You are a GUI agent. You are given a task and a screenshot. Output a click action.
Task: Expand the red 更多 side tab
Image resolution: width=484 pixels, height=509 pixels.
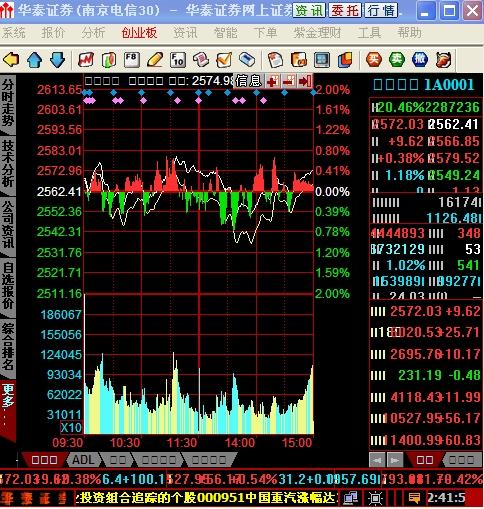click(8, 409)
